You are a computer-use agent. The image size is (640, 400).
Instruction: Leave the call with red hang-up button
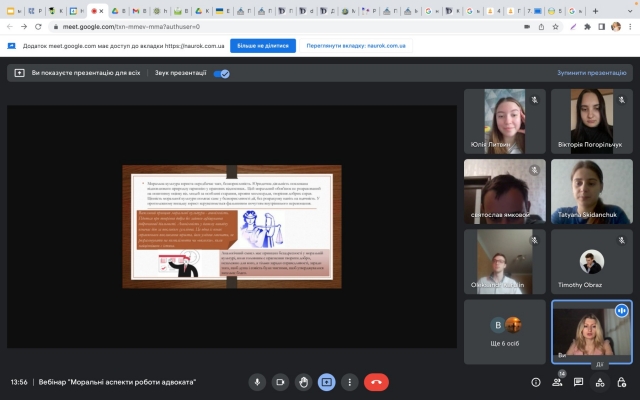point(376,382)
